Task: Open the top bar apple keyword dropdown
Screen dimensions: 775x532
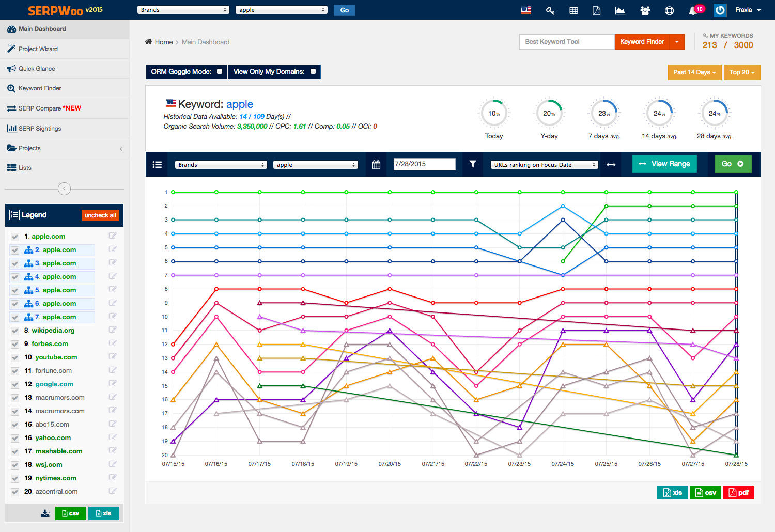Action: (282, 10)
